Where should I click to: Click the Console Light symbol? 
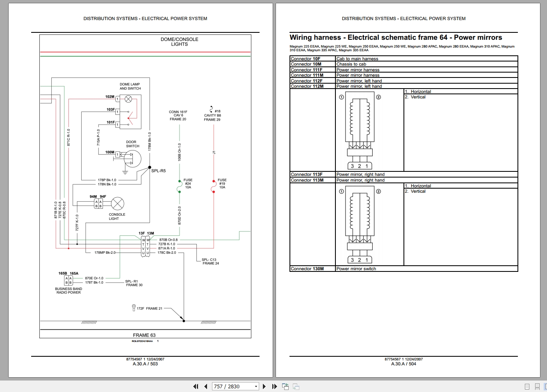pyautogui.click(x=118, y=204)
